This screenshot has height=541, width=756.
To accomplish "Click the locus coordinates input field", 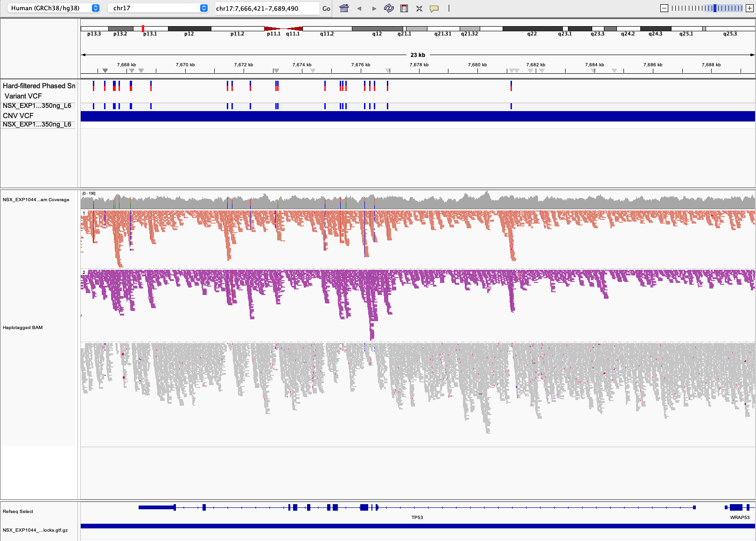I will (x=267, y=8).
